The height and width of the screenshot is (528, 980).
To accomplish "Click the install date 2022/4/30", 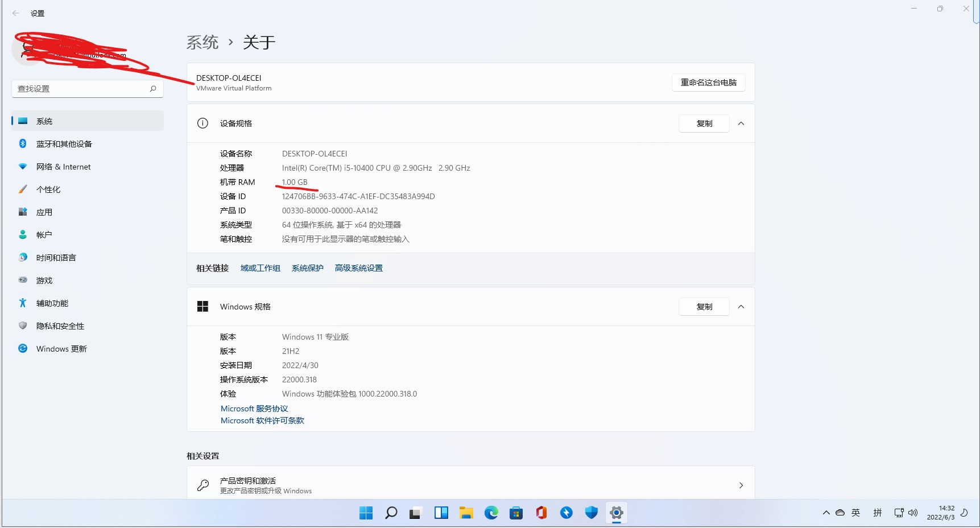I will point(300,365).
